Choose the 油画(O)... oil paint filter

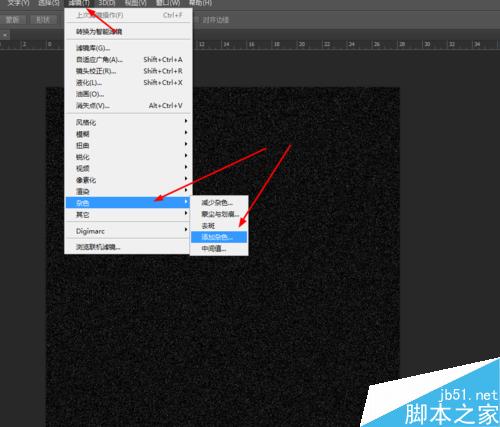(x=128, y=94)
